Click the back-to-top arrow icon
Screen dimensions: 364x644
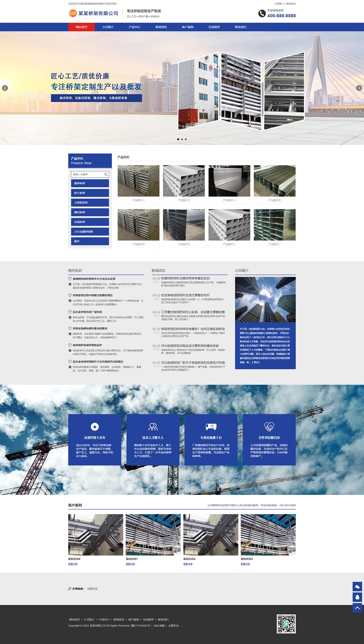357,608
